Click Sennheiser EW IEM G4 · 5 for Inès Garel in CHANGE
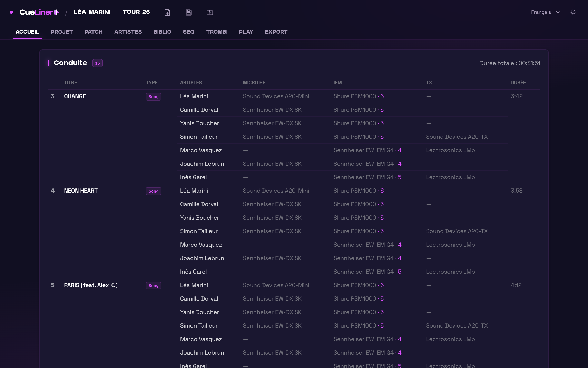588x368 pixels. tap(367, 177)
